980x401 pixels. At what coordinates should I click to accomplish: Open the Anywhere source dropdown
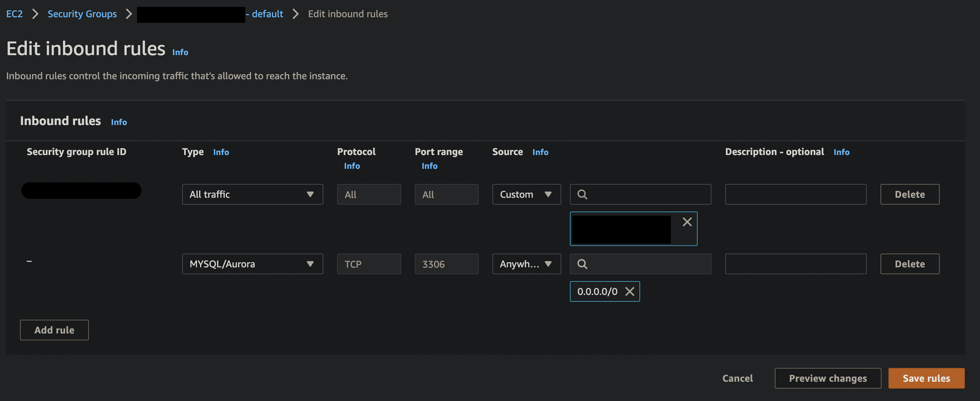tap(526, 264)
